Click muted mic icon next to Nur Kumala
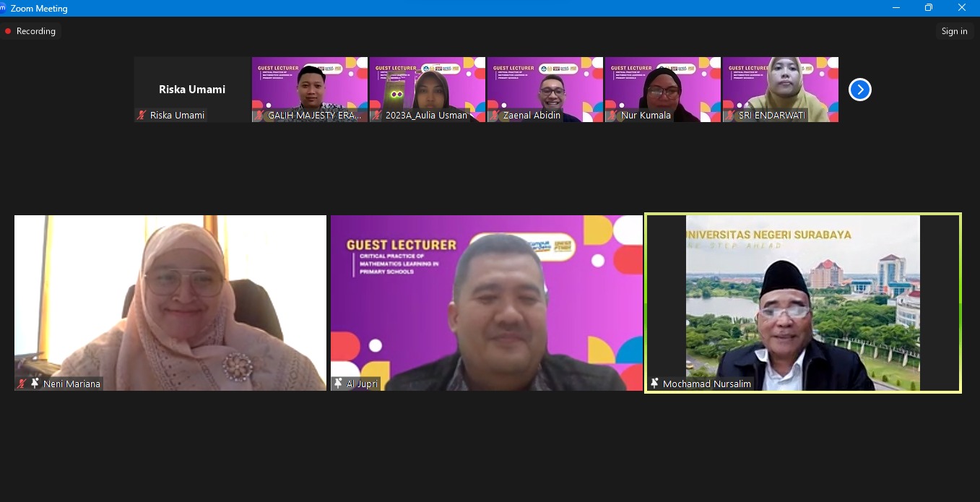 612,115
